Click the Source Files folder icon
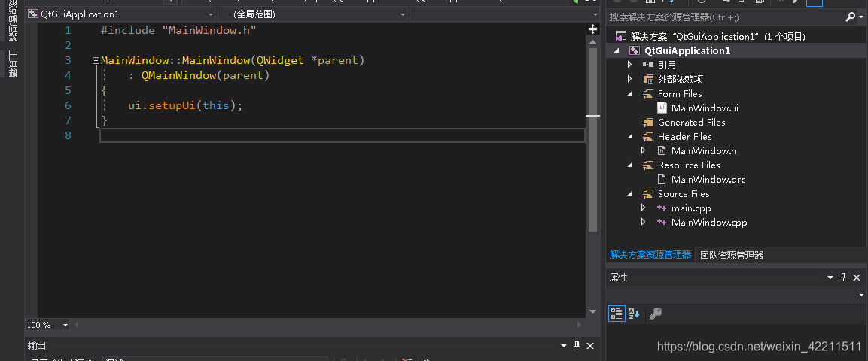This screenshot has width=868, height=361. pyautogui.click(x=648, y=194)
